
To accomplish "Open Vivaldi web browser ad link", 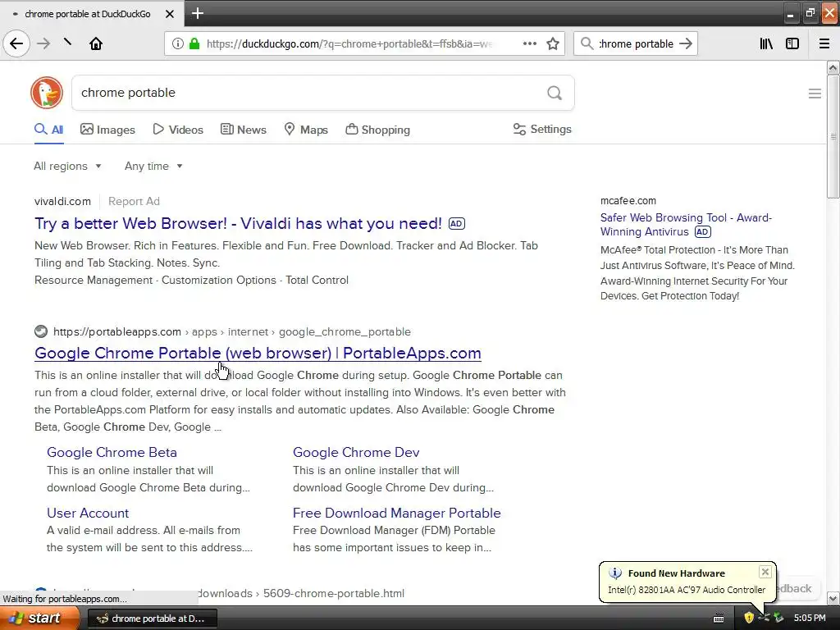I will tap(239, 223).
